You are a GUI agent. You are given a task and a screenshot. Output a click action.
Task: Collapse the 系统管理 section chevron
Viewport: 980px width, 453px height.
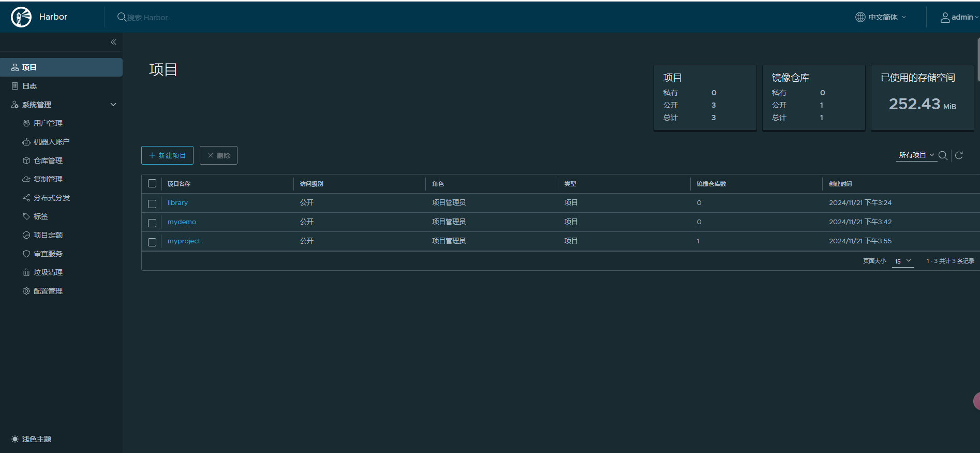pyautogui.click(x=113, y=105)
